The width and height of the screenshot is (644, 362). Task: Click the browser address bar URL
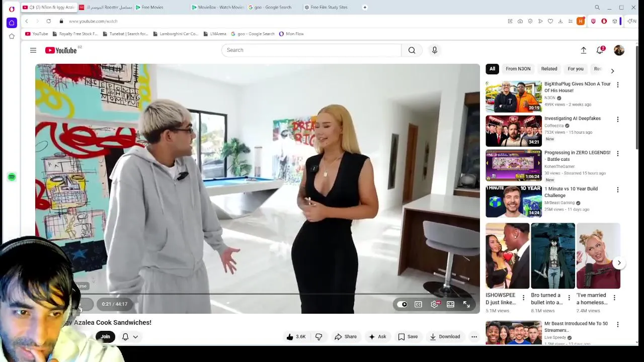93,21
